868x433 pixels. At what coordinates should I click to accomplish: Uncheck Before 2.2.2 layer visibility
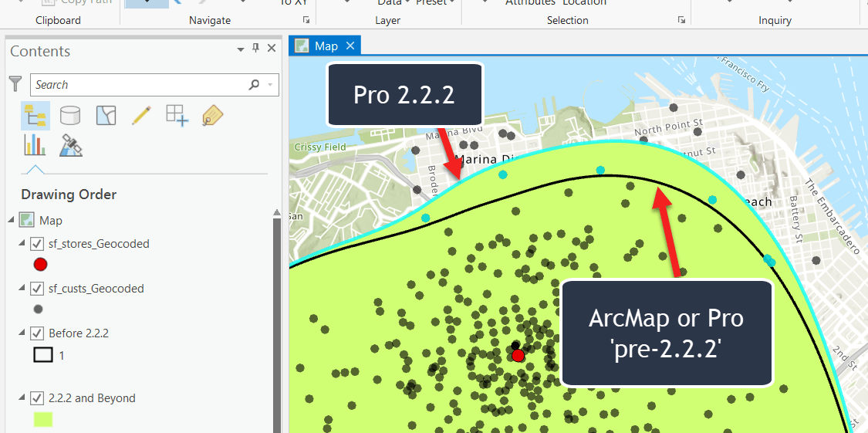pos(37,333)
